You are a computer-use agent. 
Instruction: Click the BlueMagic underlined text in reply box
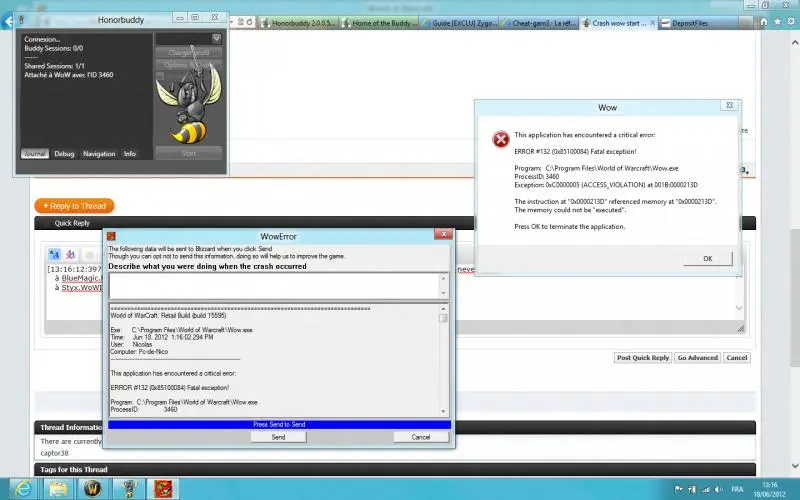(82, 278)
